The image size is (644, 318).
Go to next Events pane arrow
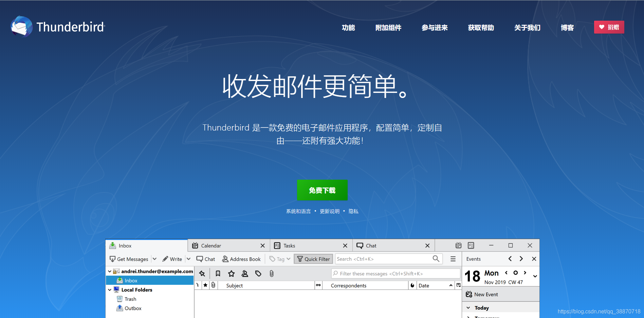[521, 259]
